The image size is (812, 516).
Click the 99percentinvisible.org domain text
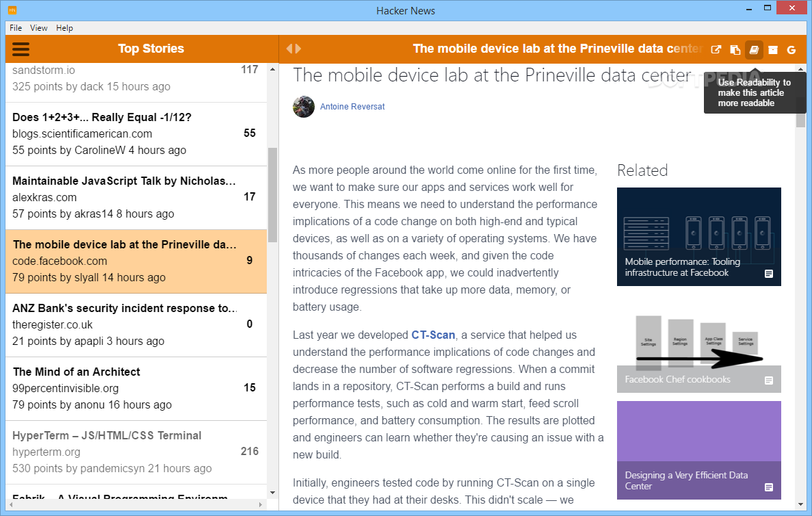pos(65,389)
